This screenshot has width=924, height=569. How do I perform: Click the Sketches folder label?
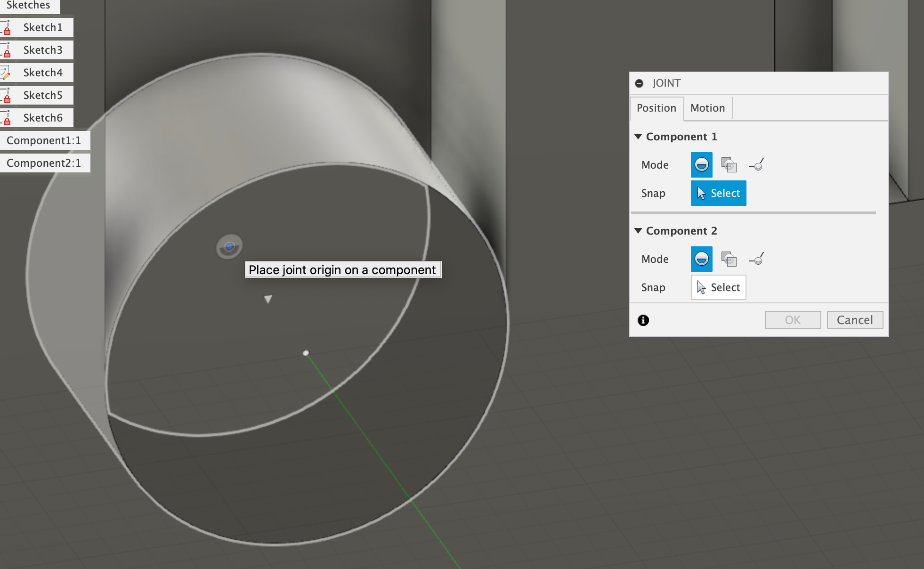coord(29,6)
